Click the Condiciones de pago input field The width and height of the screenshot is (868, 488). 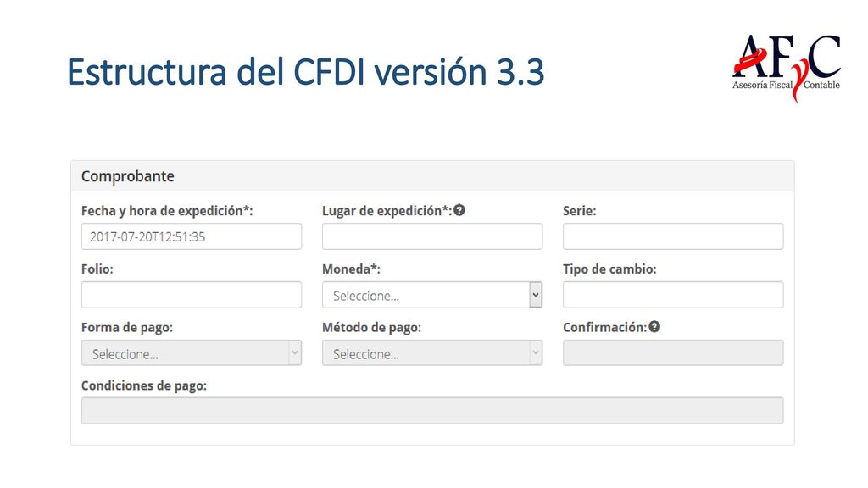point(432,411)
